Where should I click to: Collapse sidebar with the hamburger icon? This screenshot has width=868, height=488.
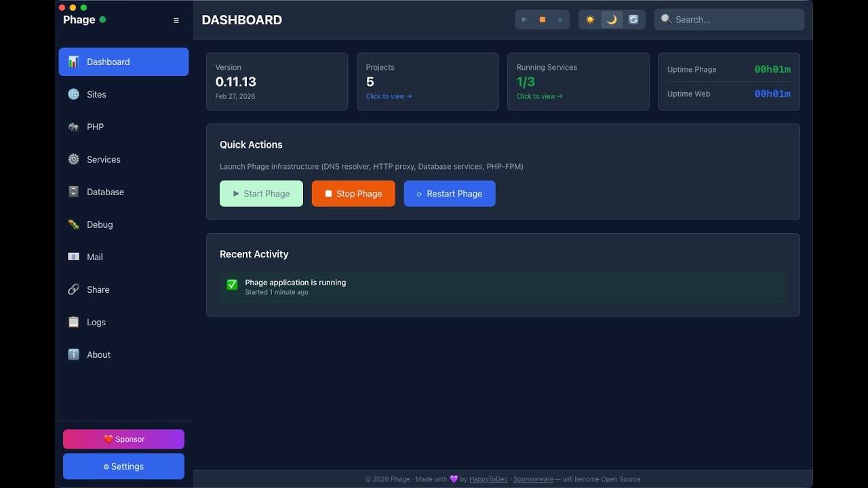point(176,20)
